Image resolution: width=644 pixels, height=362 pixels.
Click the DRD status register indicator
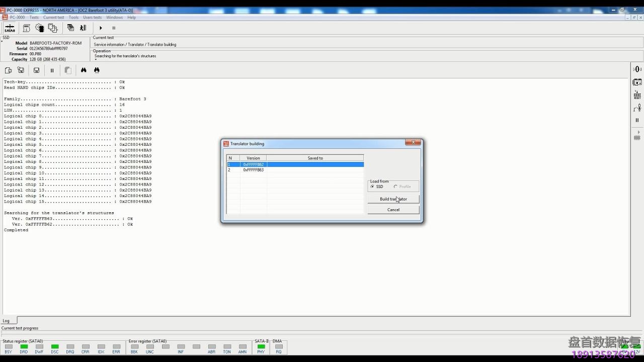[24, 346]
